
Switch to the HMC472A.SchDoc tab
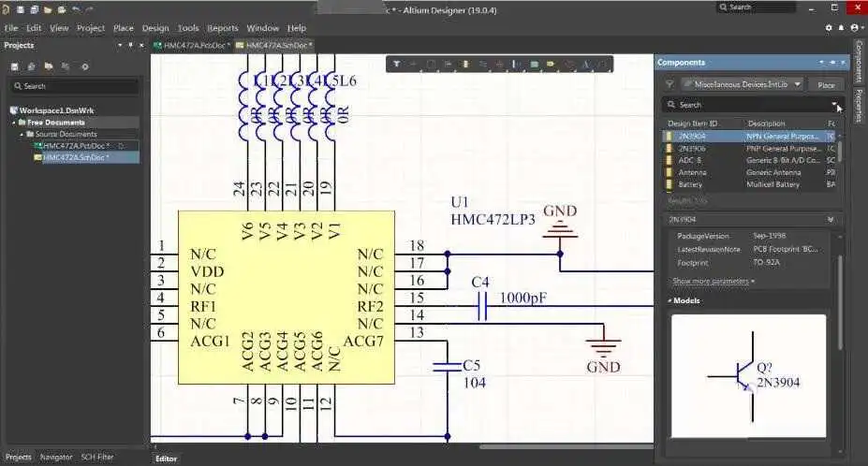point(274,45)
